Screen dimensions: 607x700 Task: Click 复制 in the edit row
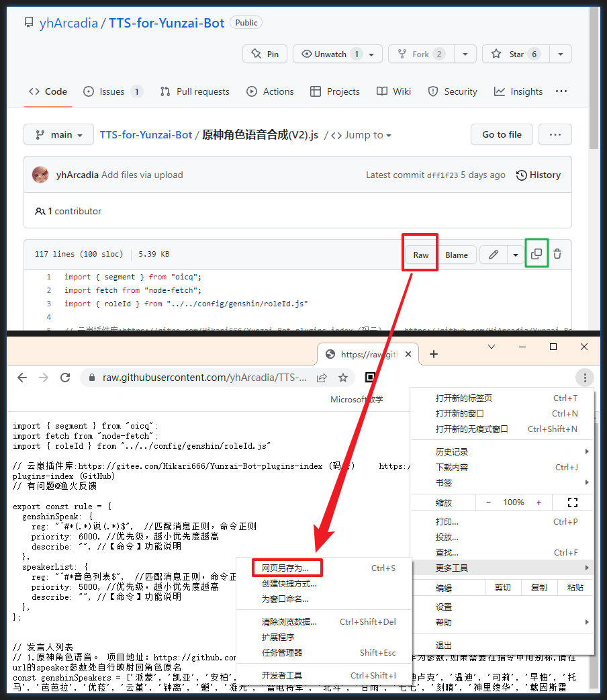pyautogui.click(x=539, y=588)
